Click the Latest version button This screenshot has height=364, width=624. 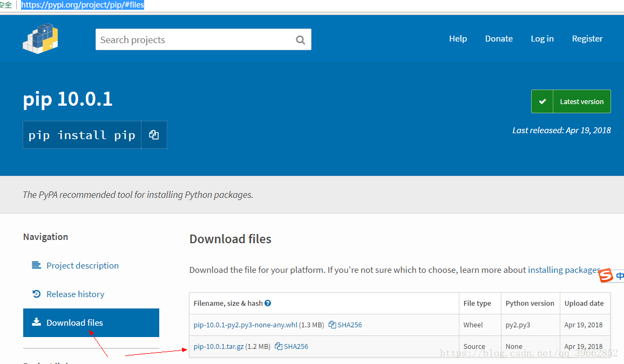571,101
